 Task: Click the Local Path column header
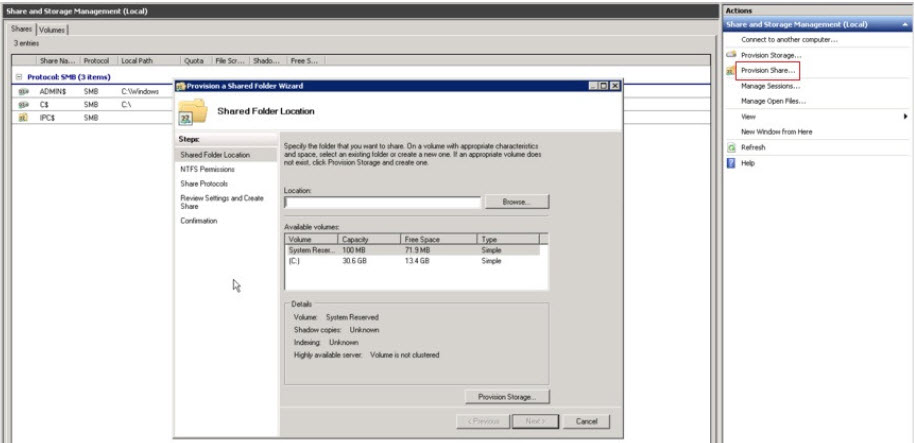pyautogui.click(x=148, y=61)
